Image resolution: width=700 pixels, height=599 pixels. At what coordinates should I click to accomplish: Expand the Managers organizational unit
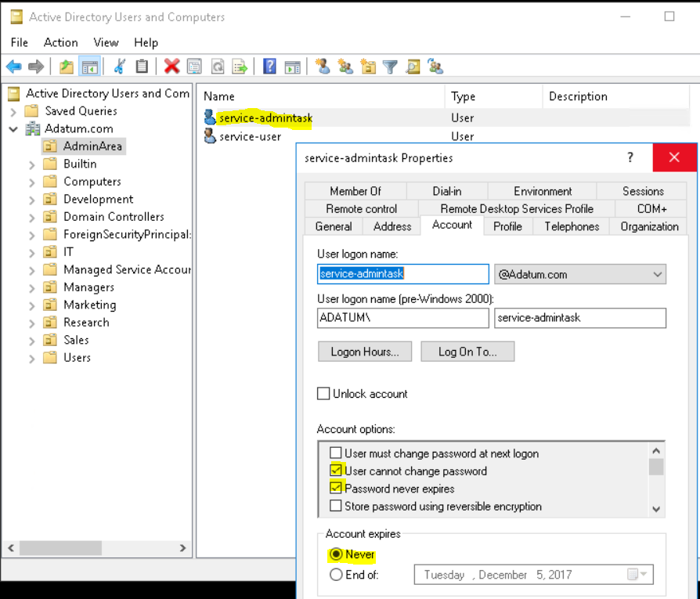(x=31, y=288)
